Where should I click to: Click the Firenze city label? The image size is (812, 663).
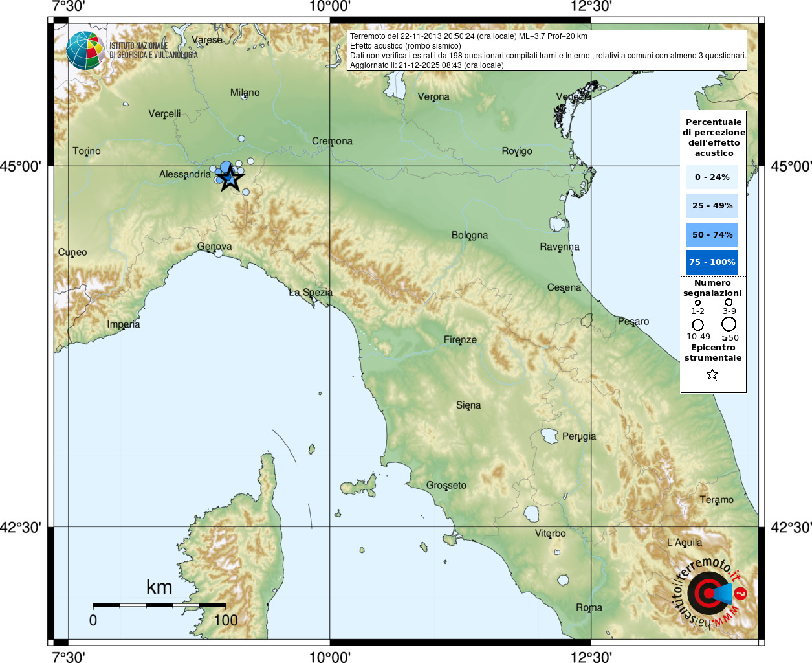click(460, 339)
